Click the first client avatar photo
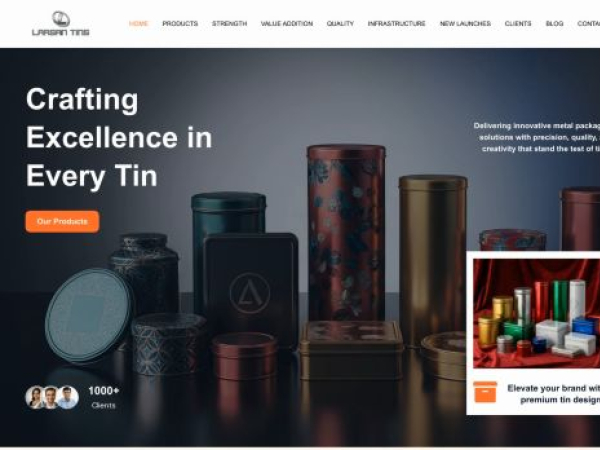Screen dimensions: 600x450 coord(35,397)
